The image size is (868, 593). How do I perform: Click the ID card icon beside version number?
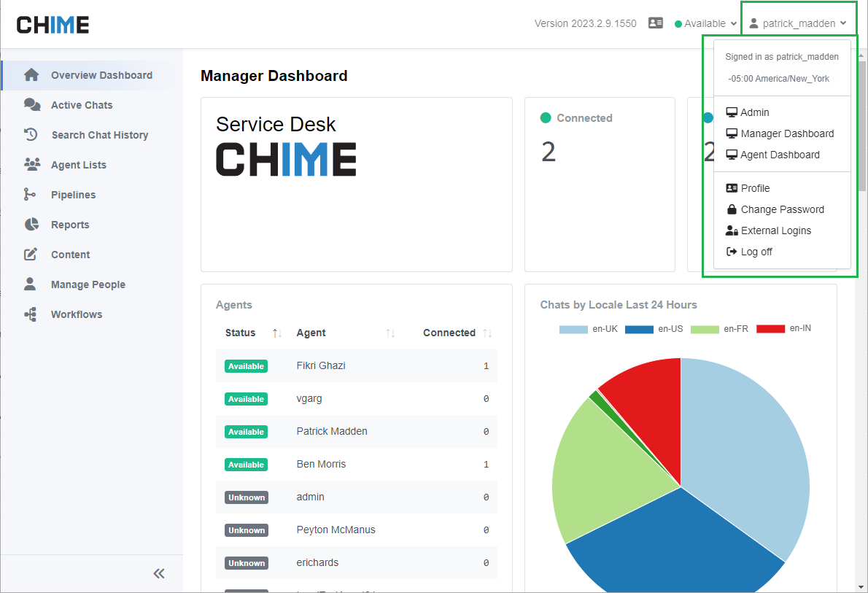[x=655, y=23]
